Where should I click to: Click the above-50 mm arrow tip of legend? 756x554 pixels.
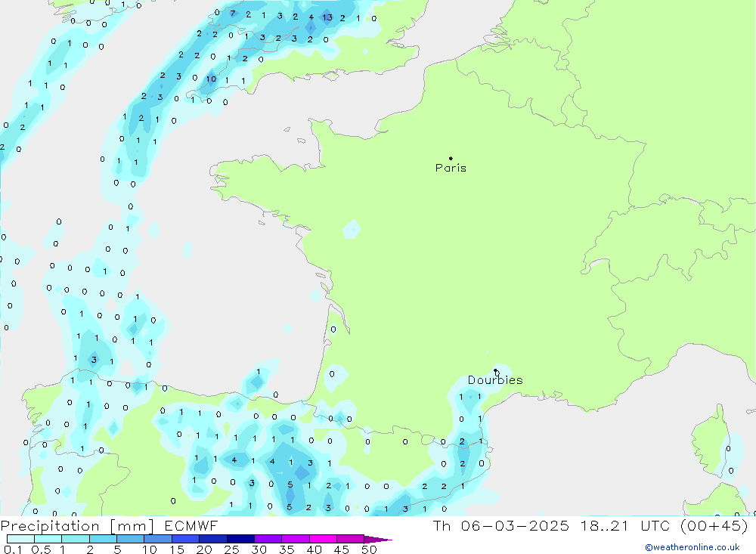(x=378, y=540)
